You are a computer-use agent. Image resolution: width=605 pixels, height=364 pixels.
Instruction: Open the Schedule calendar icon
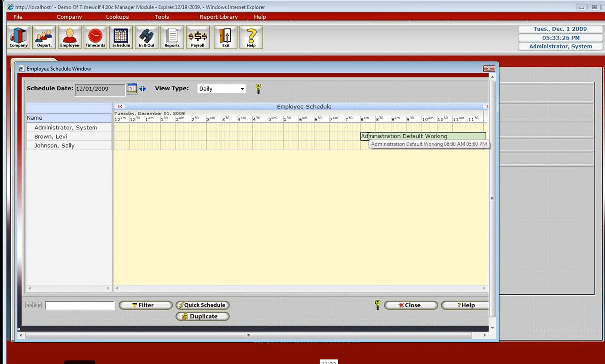point(121,37)
